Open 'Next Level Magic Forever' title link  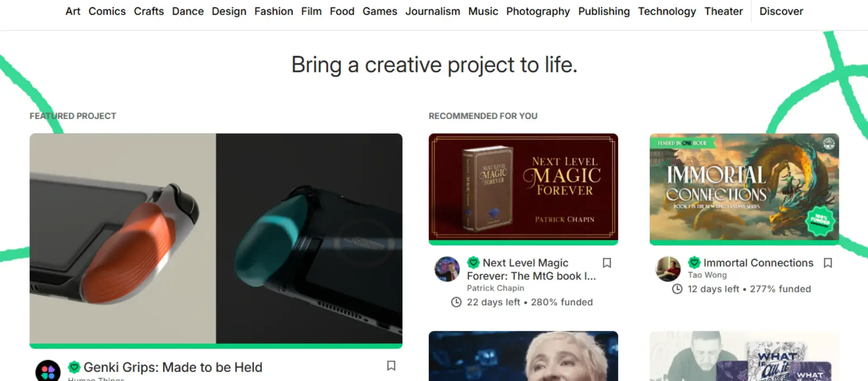[531, 269]
